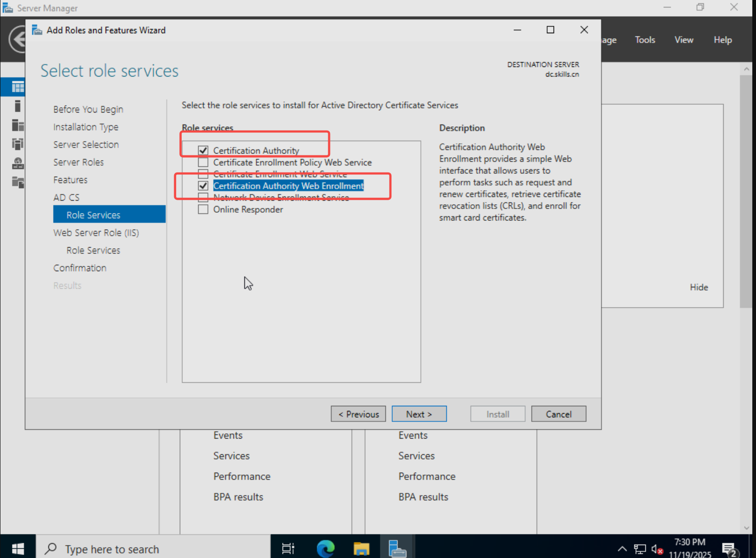Enable the Online Responder checkbox
Screen dimensions: 756x558
pos(203,209)
